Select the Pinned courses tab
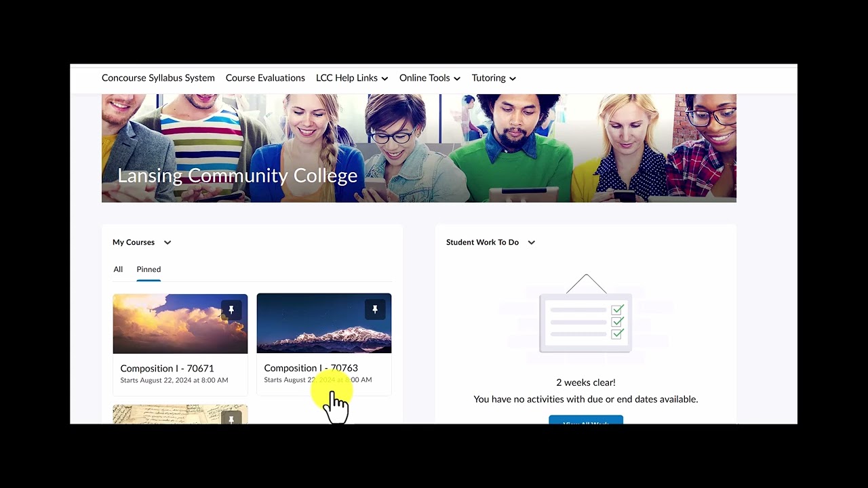Image resolution: width=868 pixels, height=488 pixels. (149, 269)
